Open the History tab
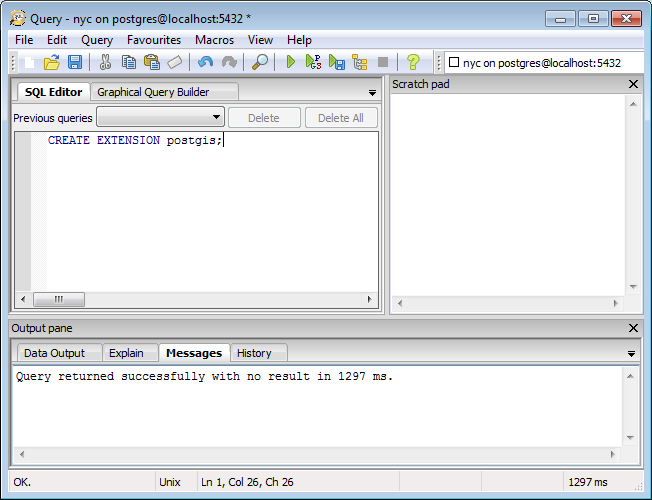Viewport: 652px width, 500px height. click(x=254, y=353)
